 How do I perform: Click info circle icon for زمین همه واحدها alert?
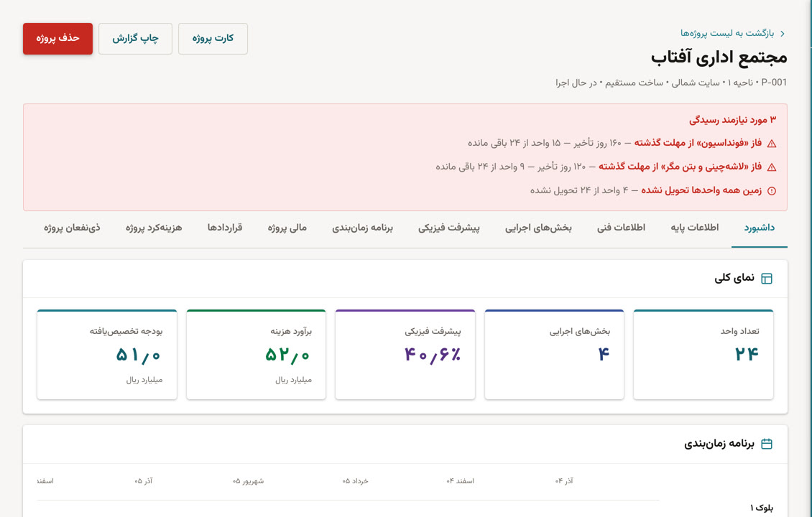coord(772,191)
